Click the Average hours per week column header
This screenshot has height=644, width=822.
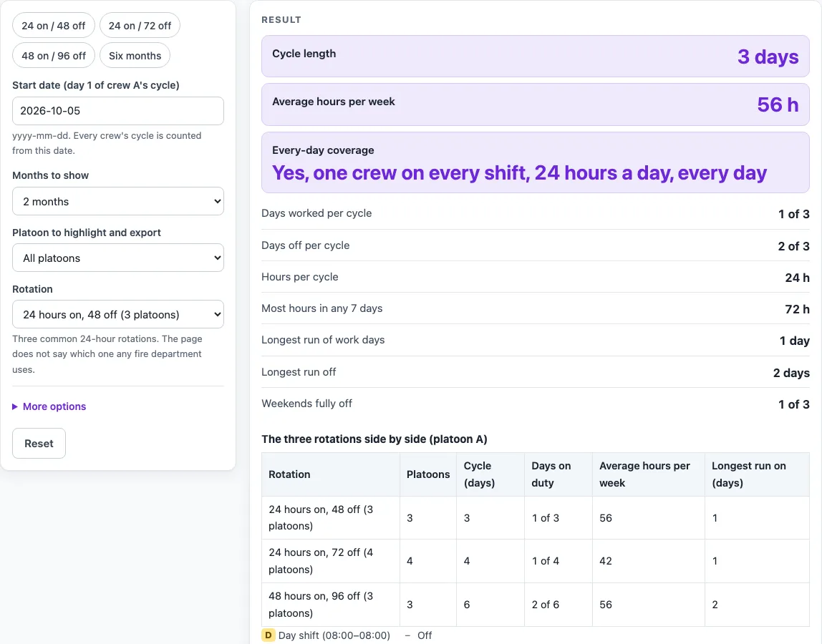pos(649,474)
